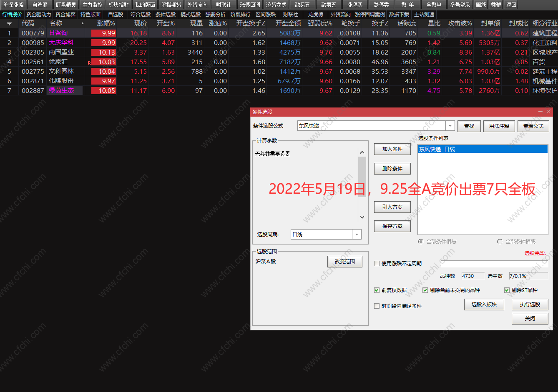Switch to 资金驱动力 tab
The image size is (558, 392).
click(x=38, y=15)
